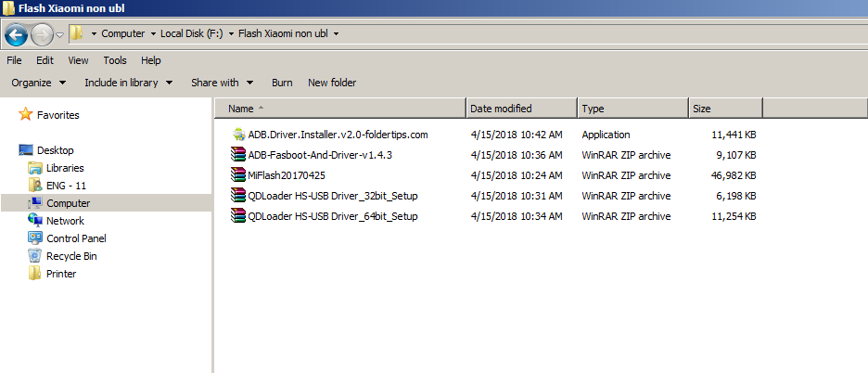Select Control Panel in navigation pane
The width and height of the screenshot is (868, 373).
pyautogui.click(x=76, y=238)
